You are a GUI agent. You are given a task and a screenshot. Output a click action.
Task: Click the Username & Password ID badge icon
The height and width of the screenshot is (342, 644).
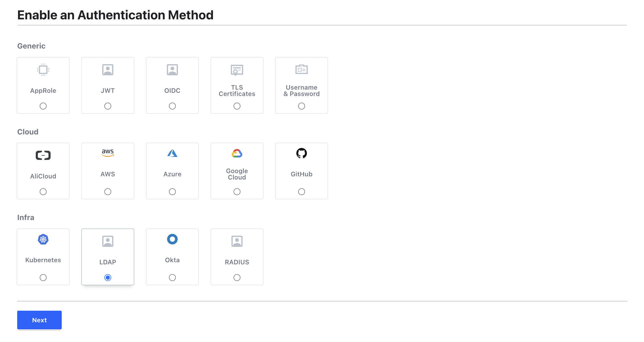pos(302,69)
